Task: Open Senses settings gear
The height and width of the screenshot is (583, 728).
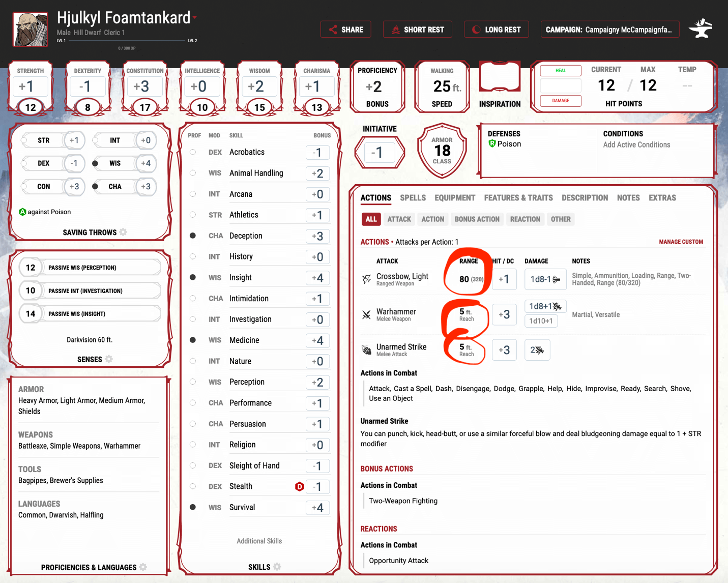Action: 109,359
